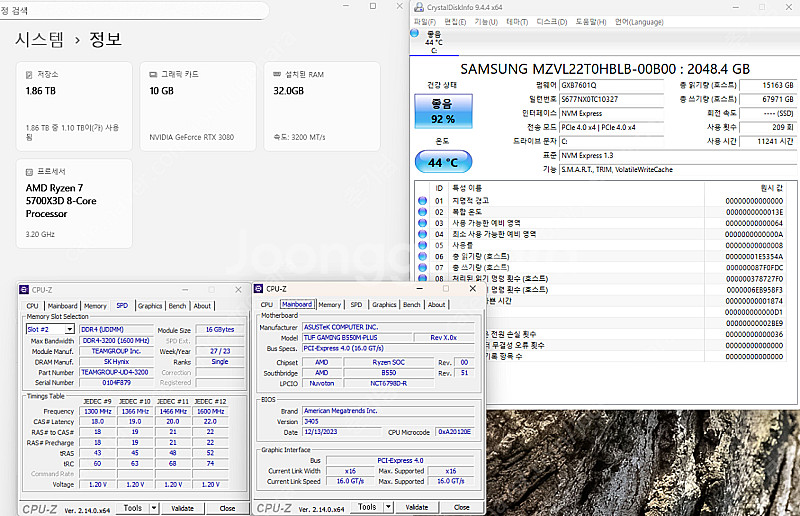The height and width of the screenshot is (516, 800).
Task: Click the AMD Ryzen 7 5700X3D processor card
Action: 74,203
